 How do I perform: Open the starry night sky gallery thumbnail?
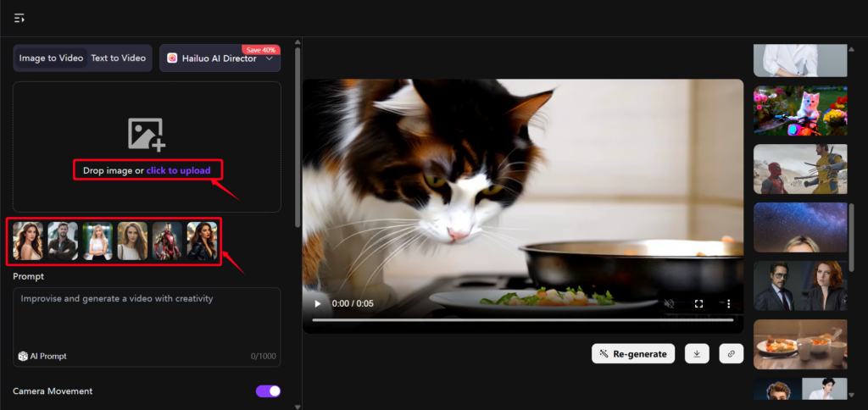(x=800, y=227)
